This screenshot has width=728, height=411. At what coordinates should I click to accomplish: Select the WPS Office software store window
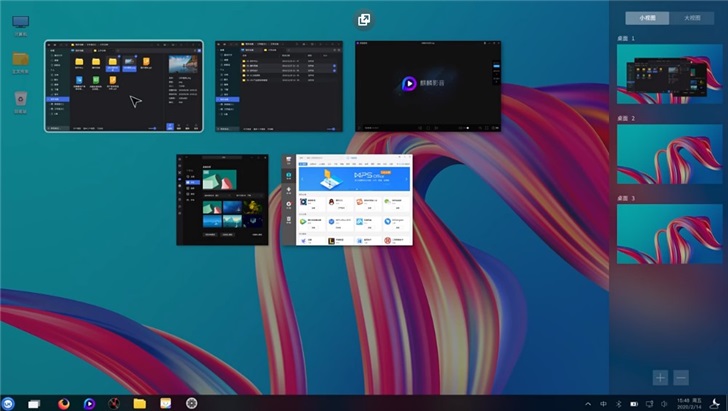(x=347, y=200)
